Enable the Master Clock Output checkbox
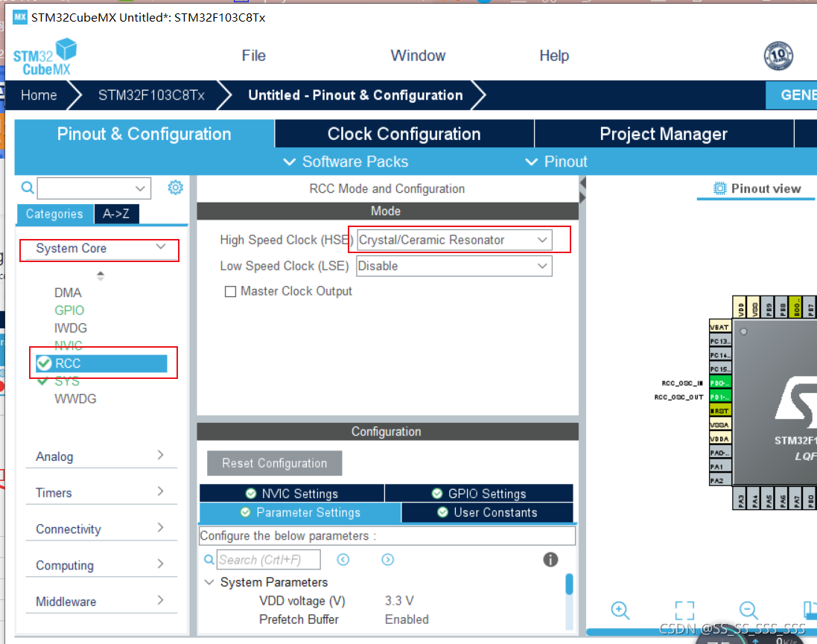This screenshot has width=817, height=644. 230,291
